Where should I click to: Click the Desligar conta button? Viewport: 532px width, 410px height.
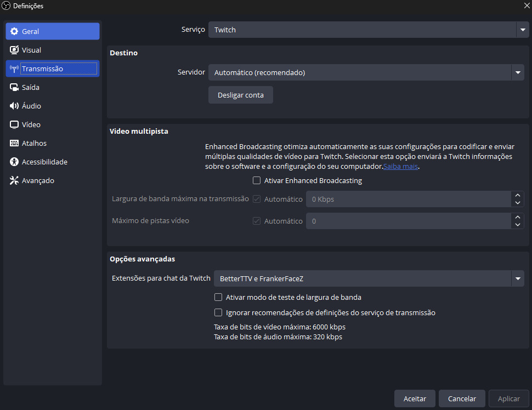pyautogui.click(x=241, y=95)
